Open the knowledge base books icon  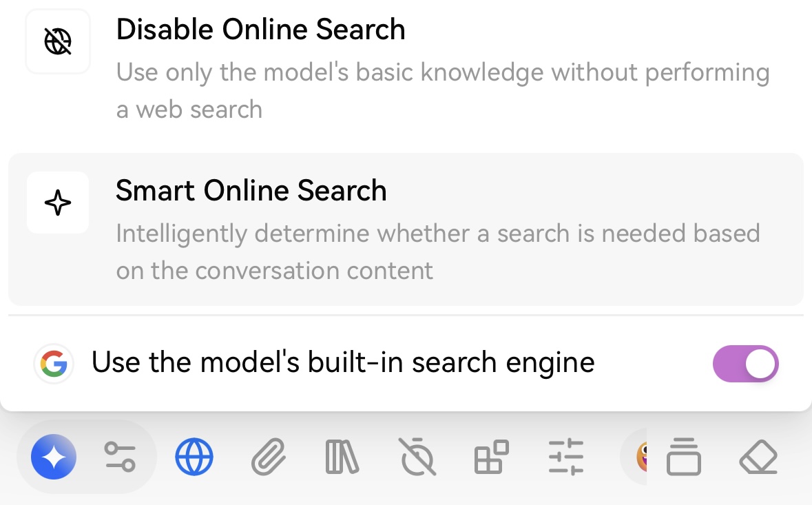pos(342,457)
